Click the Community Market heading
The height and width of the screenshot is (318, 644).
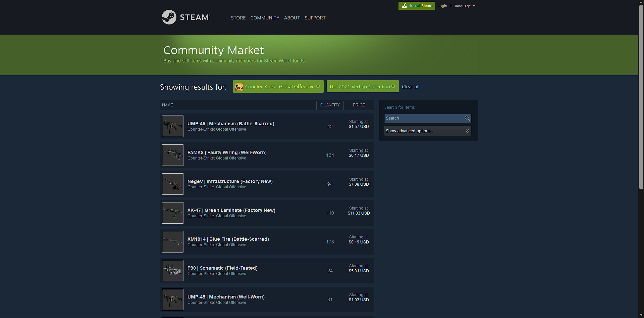click(214, 50)
